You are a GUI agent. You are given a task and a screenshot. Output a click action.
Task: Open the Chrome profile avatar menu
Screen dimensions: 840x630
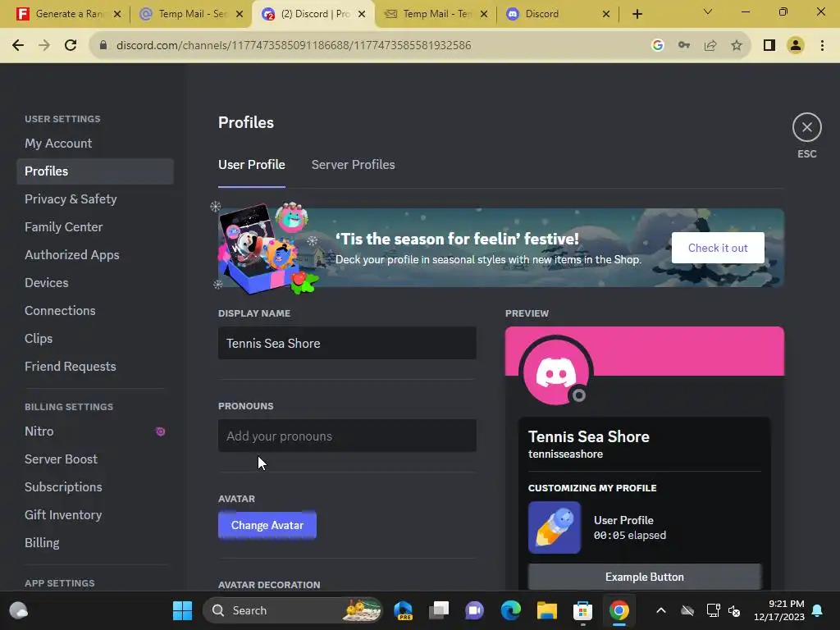click(x=796, y=45)
